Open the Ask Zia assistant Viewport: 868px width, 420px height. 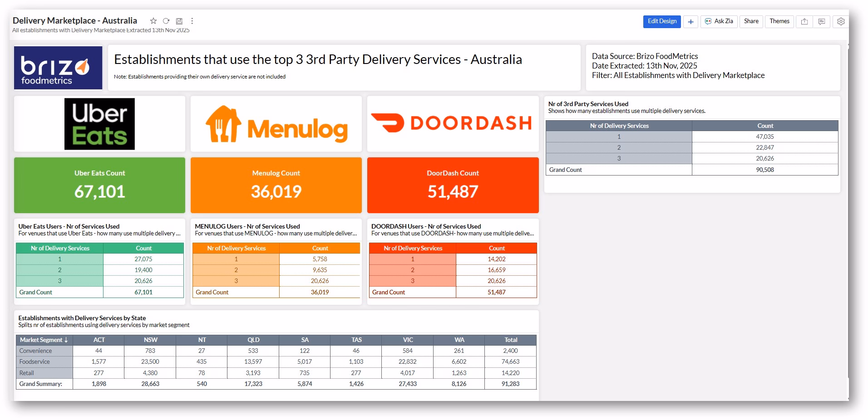coord(719,21)
